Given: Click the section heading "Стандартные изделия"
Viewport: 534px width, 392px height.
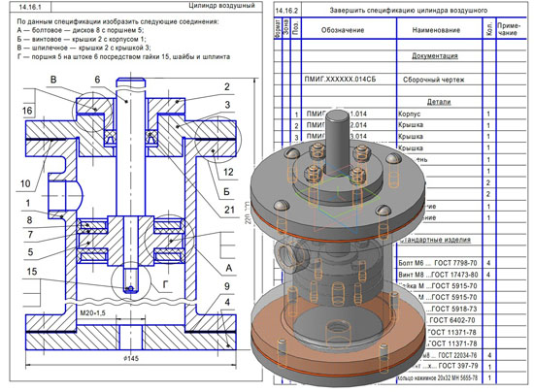Looking at the screenshot, I should [x=435, y=240].
